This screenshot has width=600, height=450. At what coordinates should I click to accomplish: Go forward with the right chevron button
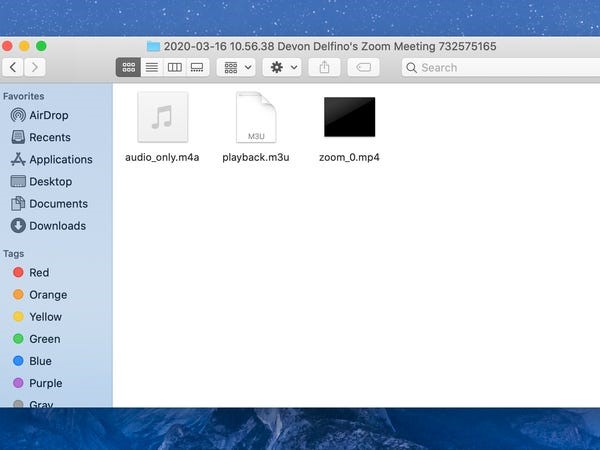click(x=35, y=67)
